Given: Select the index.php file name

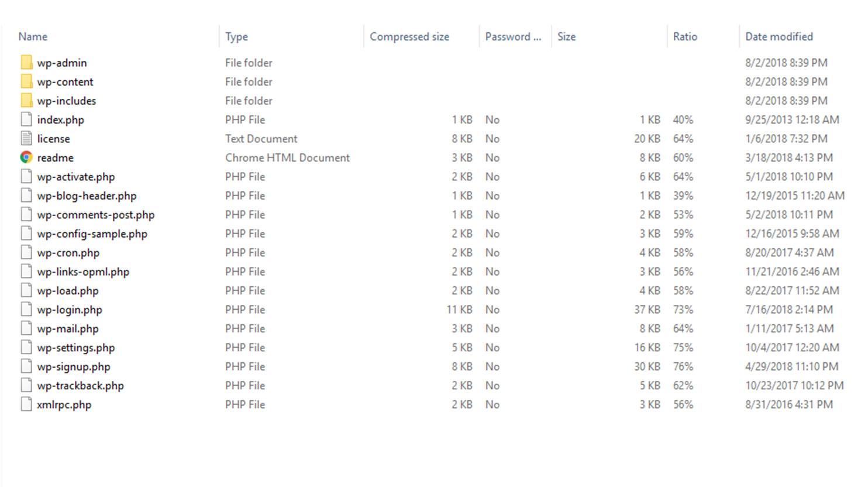Looking at the screenshot, I should coord(61,120).
